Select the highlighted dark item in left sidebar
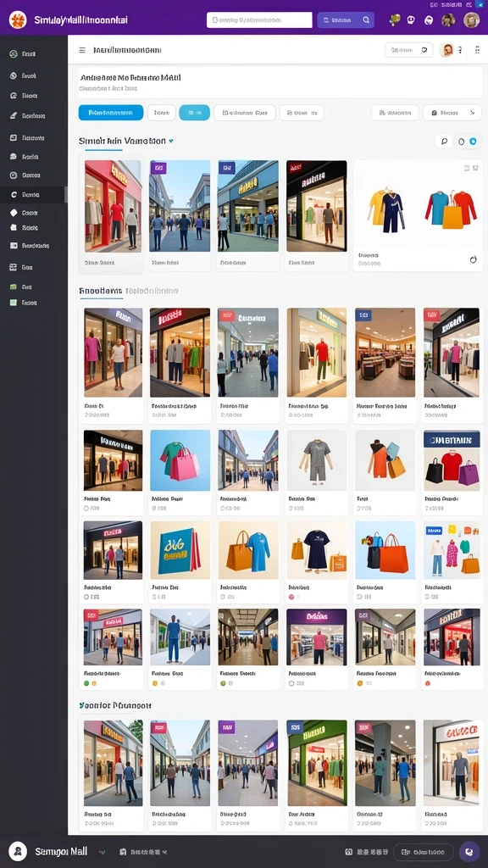The height and width of the screenshot is (868, 488). coord(33,195)
